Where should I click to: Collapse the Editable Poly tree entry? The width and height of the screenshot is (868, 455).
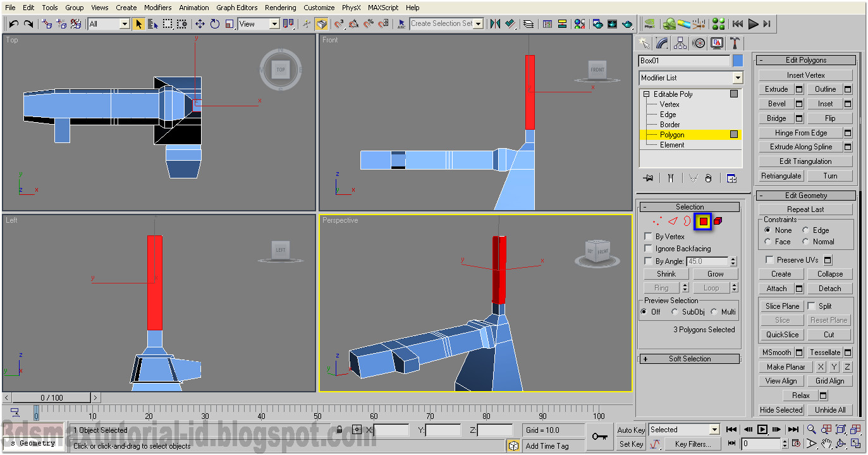click(x=645, y=93)
